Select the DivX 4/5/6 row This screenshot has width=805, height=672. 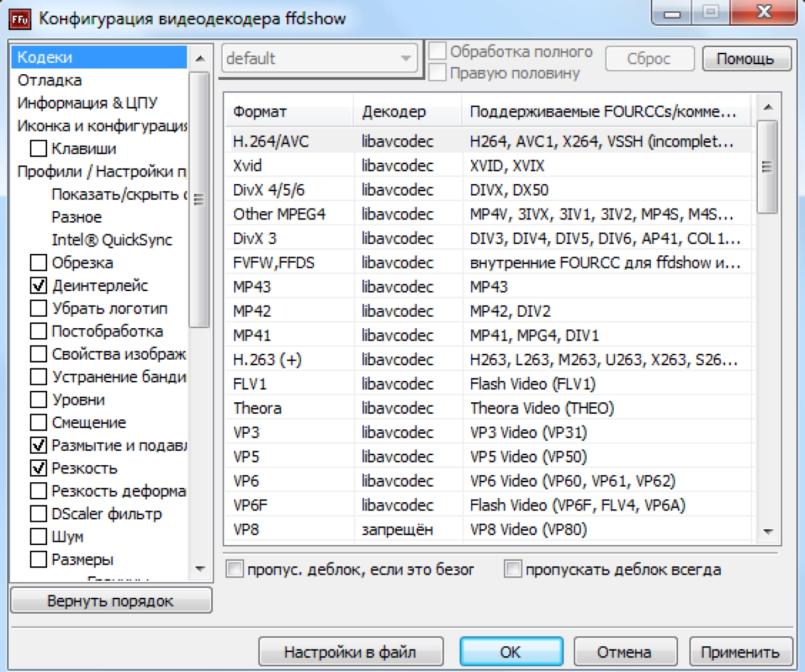click(x=489, y=189)
